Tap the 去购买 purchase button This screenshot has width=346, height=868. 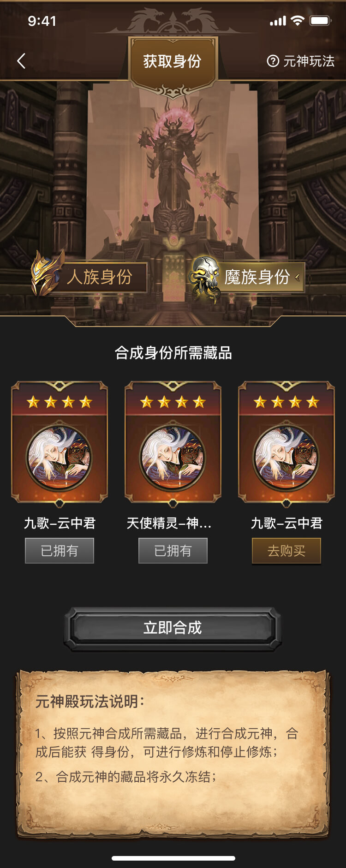click(286, 551)
